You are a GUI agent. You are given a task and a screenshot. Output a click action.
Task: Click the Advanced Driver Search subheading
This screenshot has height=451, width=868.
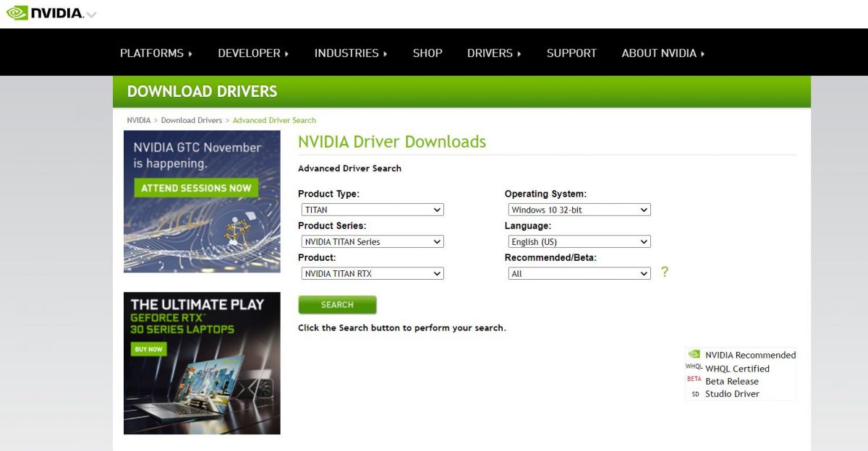coord(349,168)
